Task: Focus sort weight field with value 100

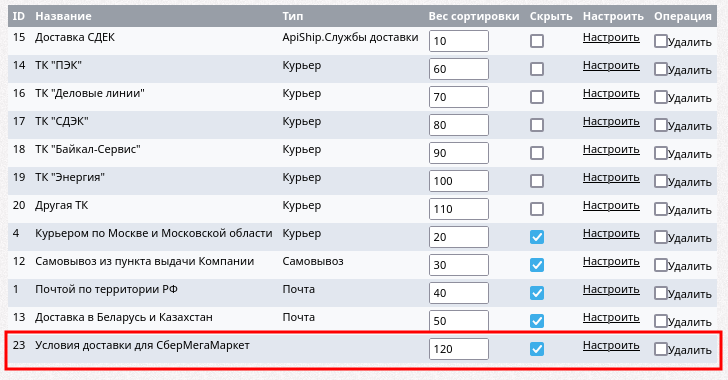Action: [x=459, y=181]
